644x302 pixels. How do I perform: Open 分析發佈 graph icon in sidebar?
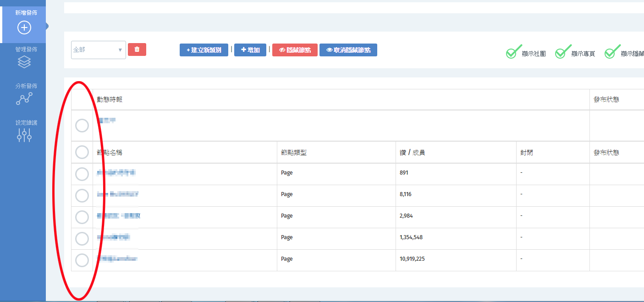point(24,99)
